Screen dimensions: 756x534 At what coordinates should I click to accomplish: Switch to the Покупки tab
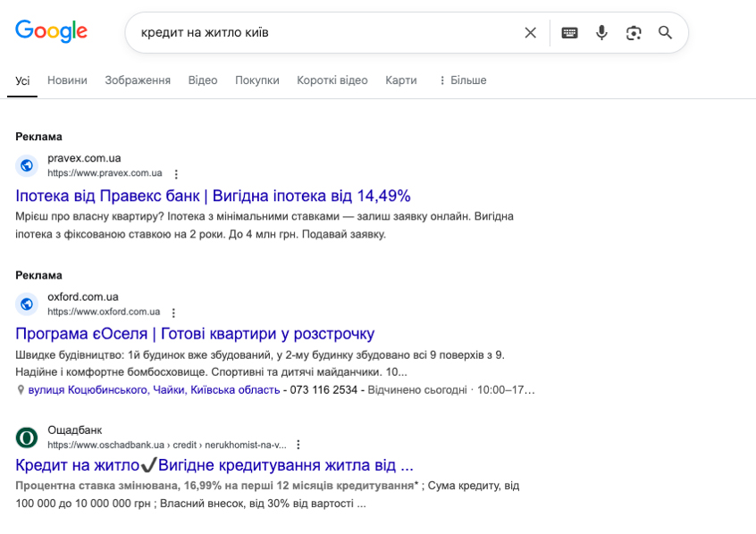coord(257,80)
